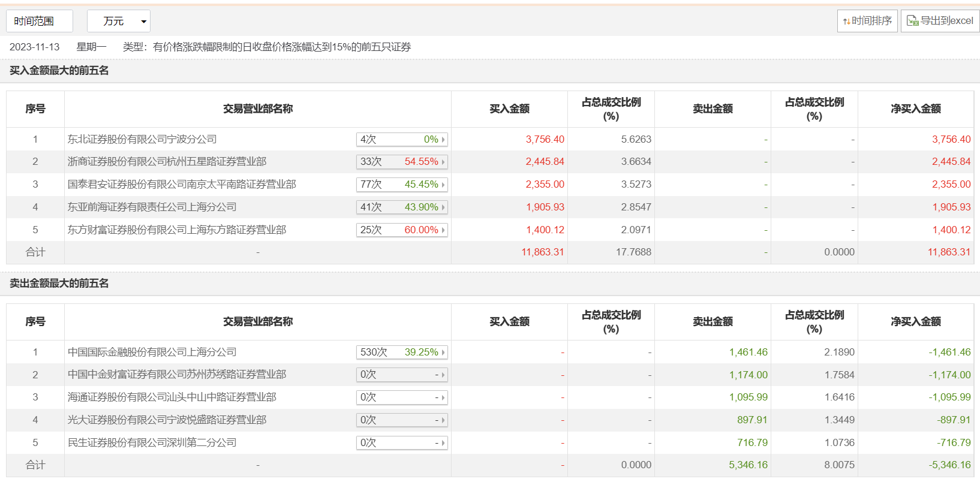
Task: Select net amount -1,461.46
Action: click(x=949, y=352)
